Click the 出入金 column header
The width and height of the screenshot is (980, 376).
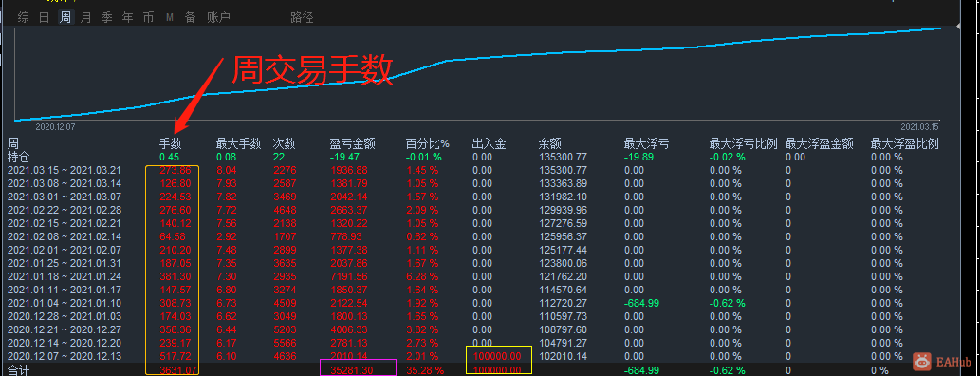(x=489, y=144)
